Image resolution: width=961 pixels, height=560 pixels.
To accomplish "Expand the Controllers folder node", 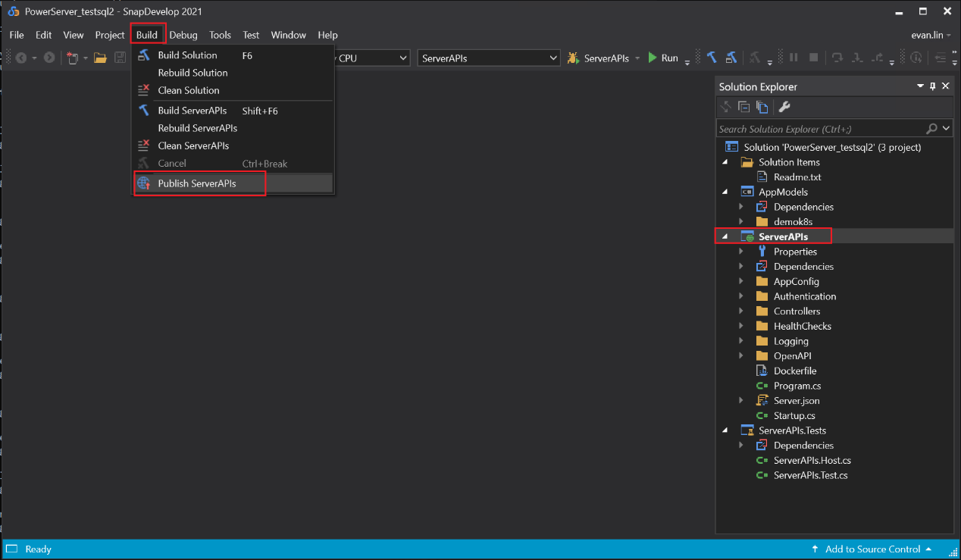I will (741, 311).
